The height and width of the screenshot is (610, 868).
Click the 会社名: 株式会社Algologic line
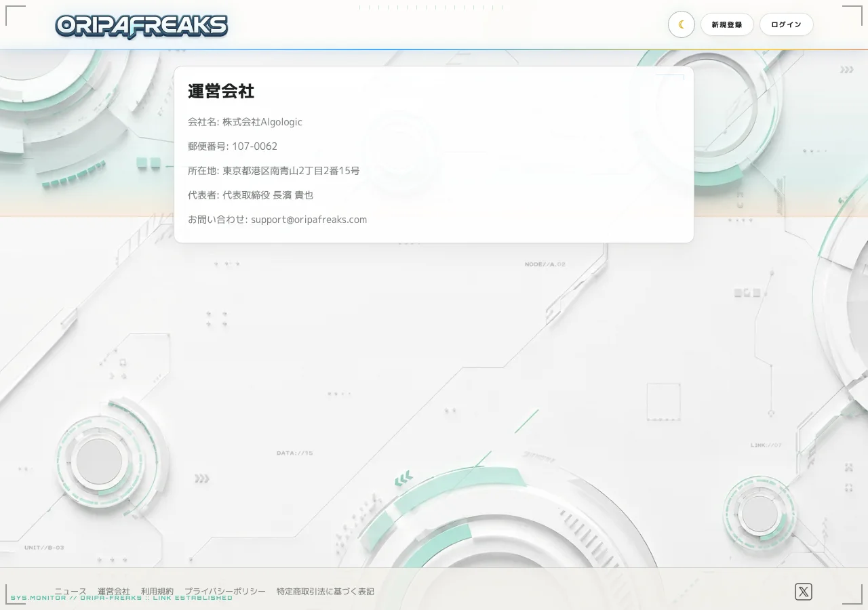tap(245, 122)
